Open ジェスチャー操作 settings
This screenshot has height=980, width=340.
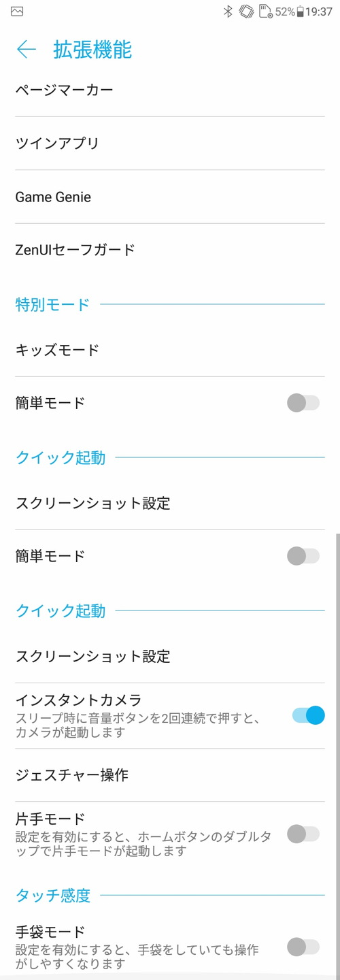coord(170,775)
